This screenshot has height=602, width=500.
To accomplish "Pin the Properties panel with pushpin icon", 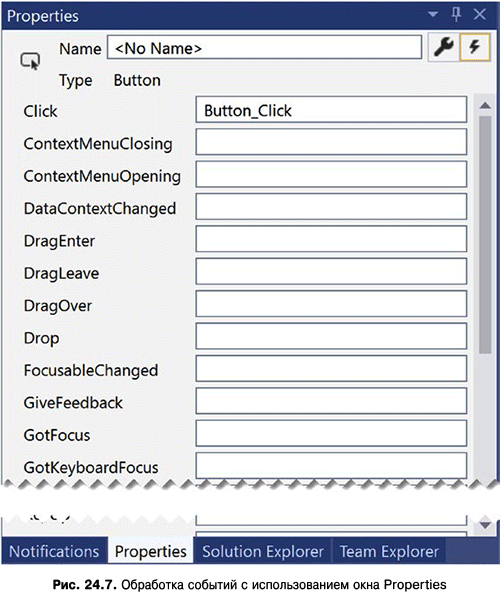I will click(x=456, y=15).
